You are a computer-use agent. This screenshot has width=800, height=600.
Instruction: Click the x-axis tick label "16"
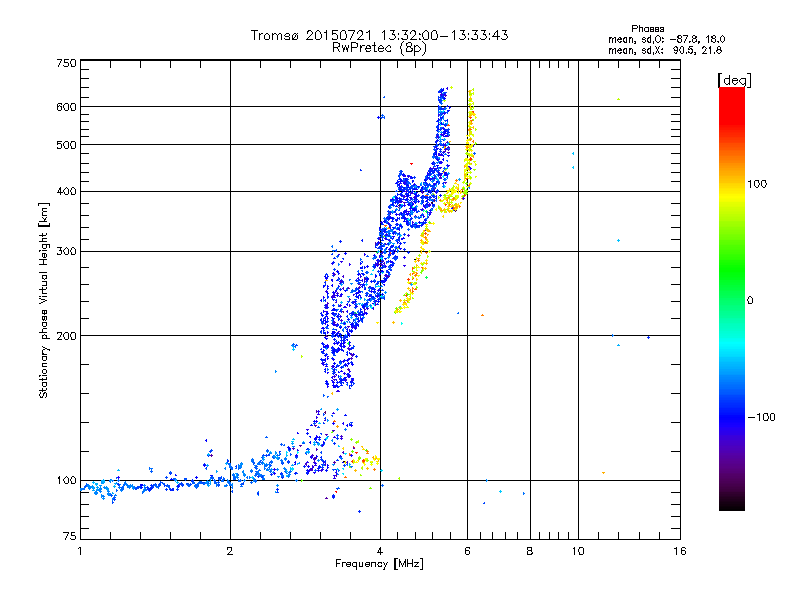coord(680,551)
